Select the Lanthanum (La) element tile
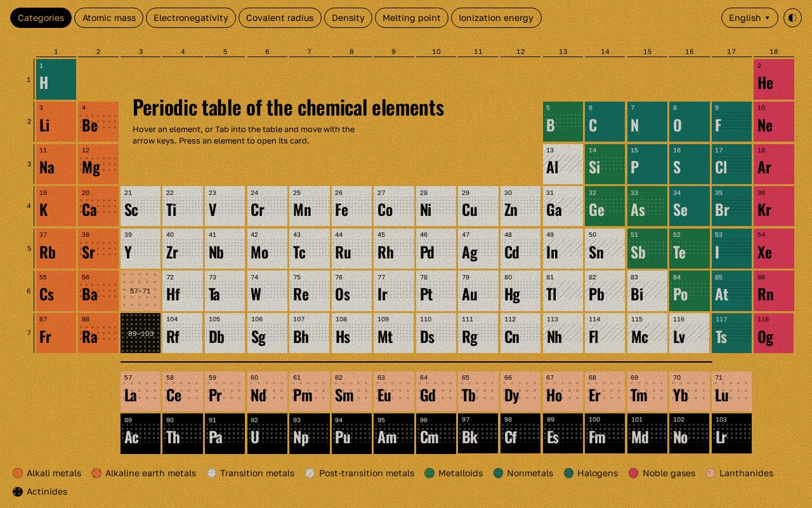Image resolution: width=812 pixels, height=508 pixels. [140, 392]
